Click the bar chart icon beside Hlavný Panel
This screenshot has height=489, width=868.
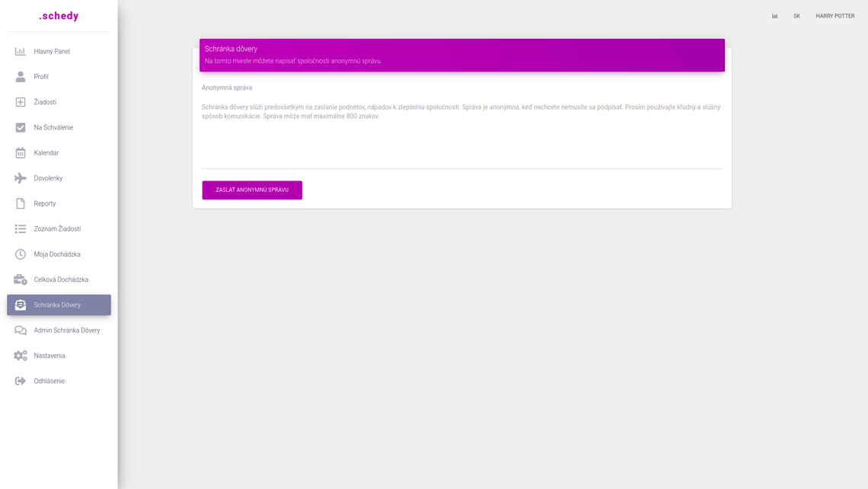click(21, 52)
